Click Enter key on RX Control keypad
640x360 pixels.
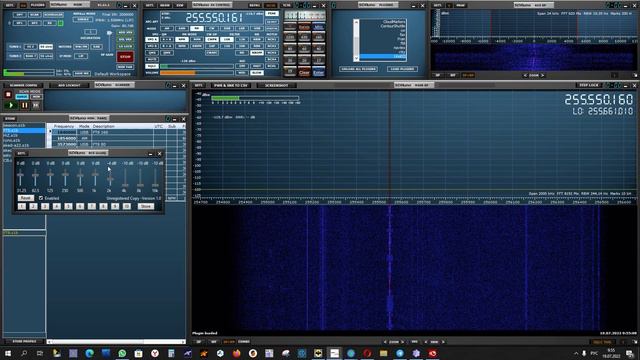(x=318, y=72)
